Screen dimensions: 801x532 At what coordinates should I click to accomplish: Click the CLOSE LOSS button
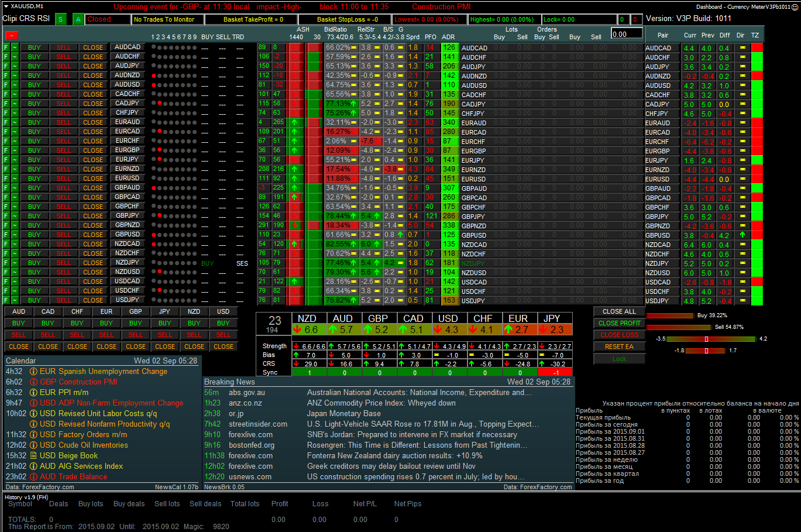pos(619,335)
